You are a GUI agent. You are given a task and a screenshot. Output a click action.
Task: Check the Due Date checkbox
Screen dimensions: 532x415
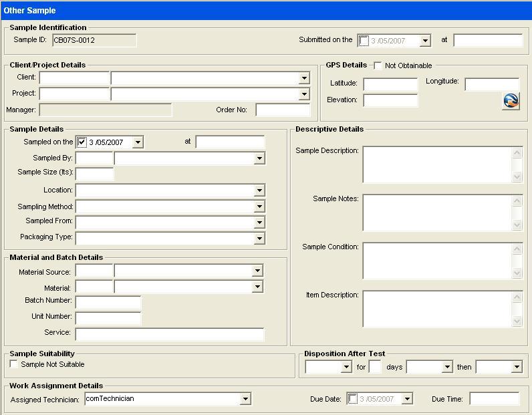tap(352, 399)
